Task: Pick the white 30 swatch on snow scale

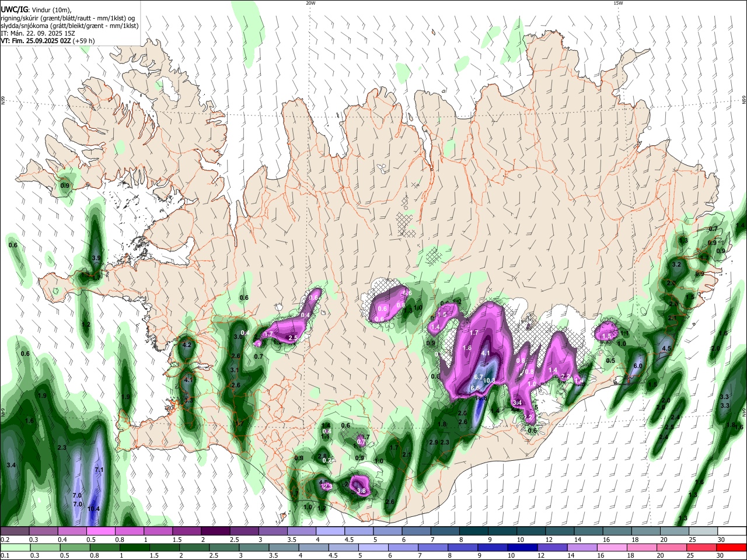Action: (731, 531)
